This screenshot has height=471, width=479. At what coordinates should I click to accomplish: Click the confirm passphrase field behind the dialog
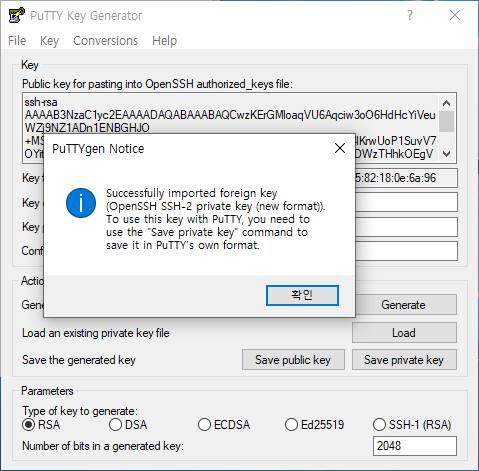[406, 251]
